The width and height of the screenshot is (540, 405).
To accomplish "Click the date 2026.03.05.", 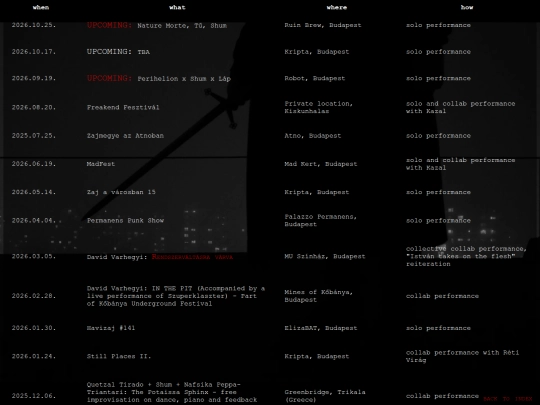I will click(x=34, y=256).
